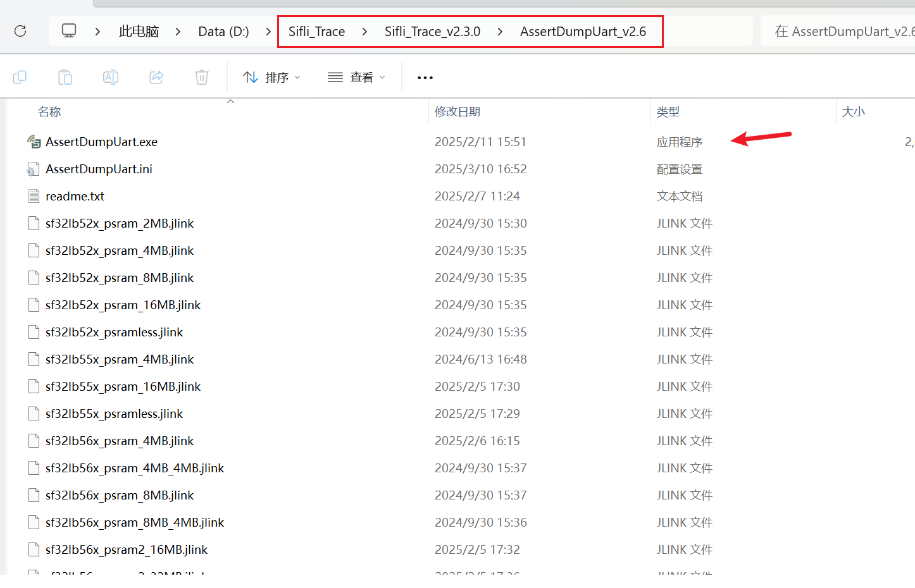Navigate to Sifli_Trace_v2.3.0 breadcrumb folder
915x588 pixels.
point(432,32)
